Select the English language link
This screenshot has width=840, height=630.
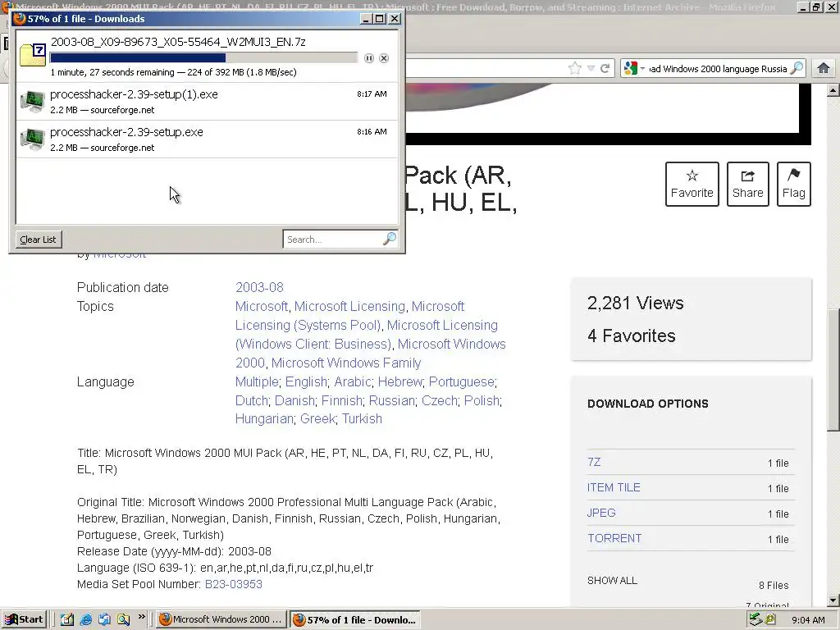coord(306,382)
